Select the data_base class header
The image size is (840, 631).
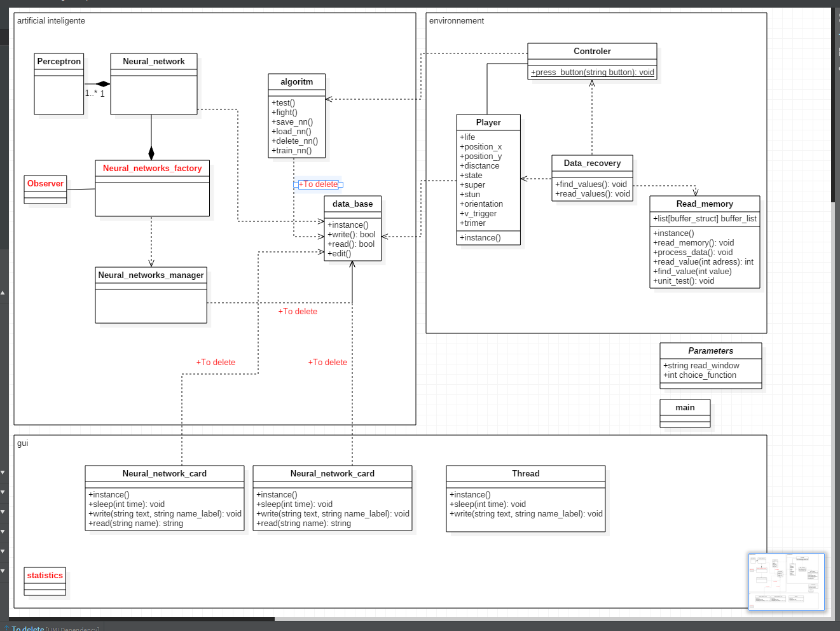point(353,204)
